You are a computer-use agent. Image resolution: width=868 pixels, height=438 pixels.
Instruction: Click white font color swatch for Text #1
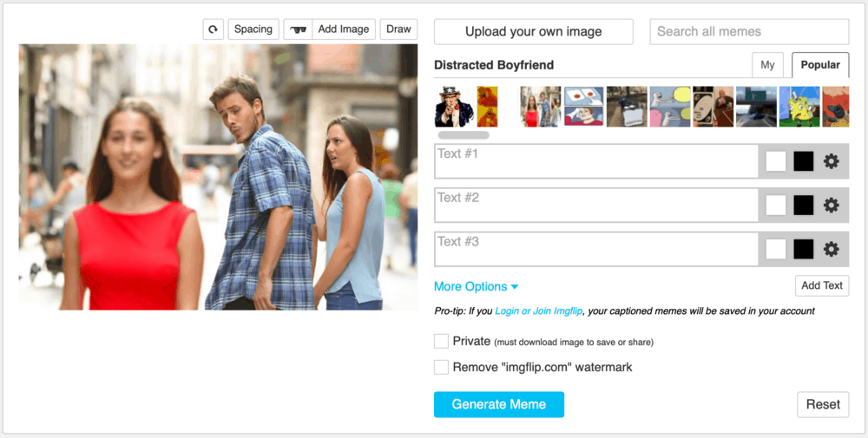pyautogui.click(x=776, y=161)
